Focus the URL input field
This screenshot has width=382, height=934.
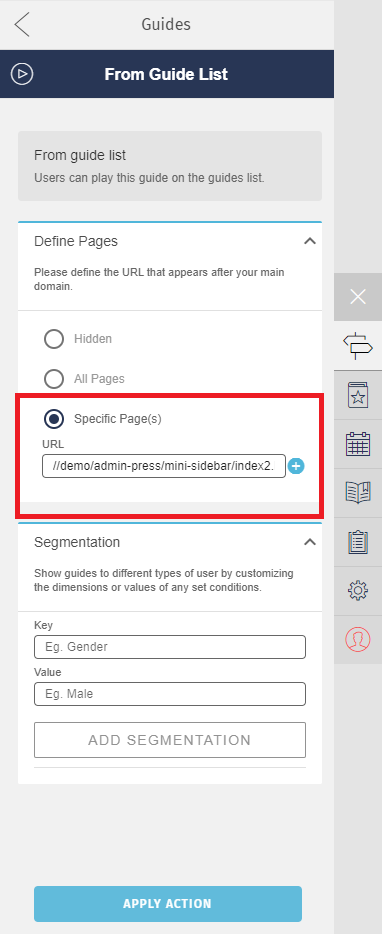click(164, 466)
